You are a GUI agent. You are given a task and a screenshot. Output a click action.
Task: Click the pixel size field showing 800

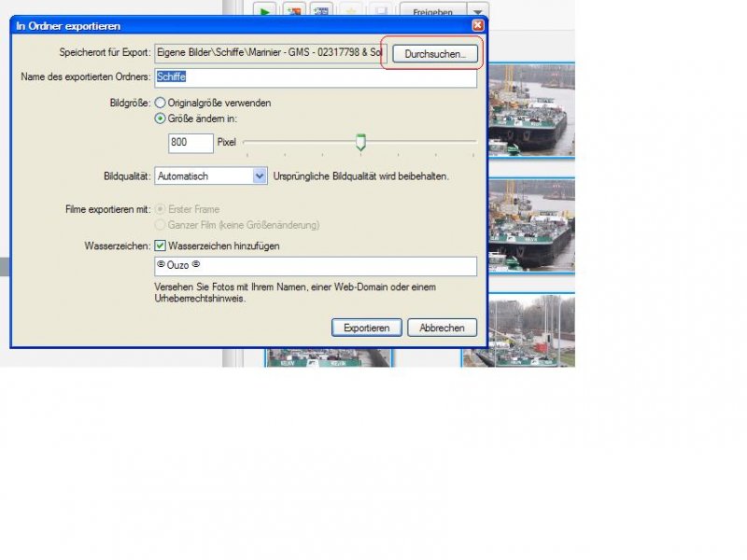[190, 143]
